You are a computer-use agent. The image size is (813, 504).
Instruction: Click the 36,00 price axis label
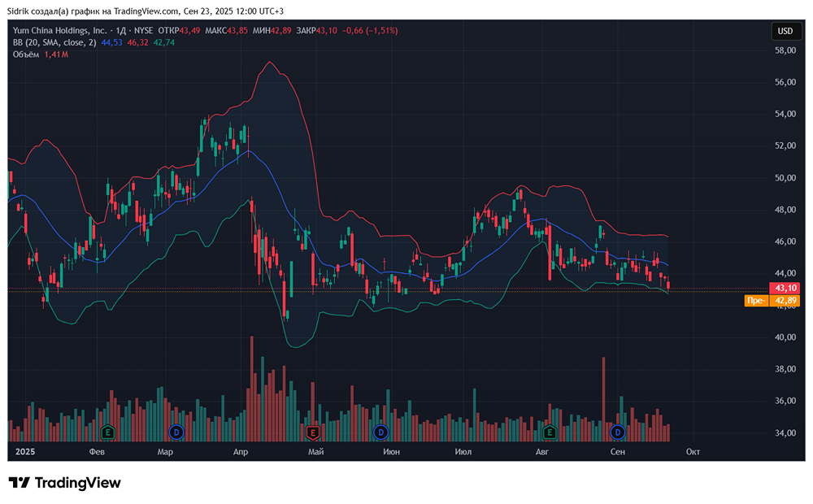click(785, 401)
